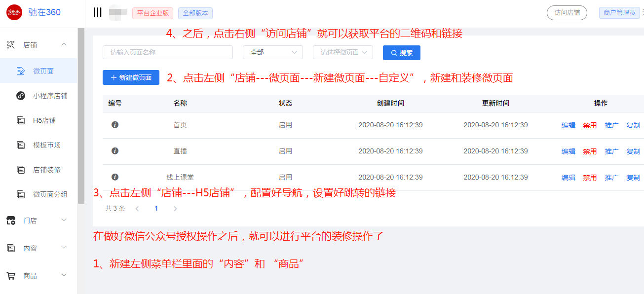Click 推广 for 线上课堂 row
Screen dimensions: 644x294
612,178
